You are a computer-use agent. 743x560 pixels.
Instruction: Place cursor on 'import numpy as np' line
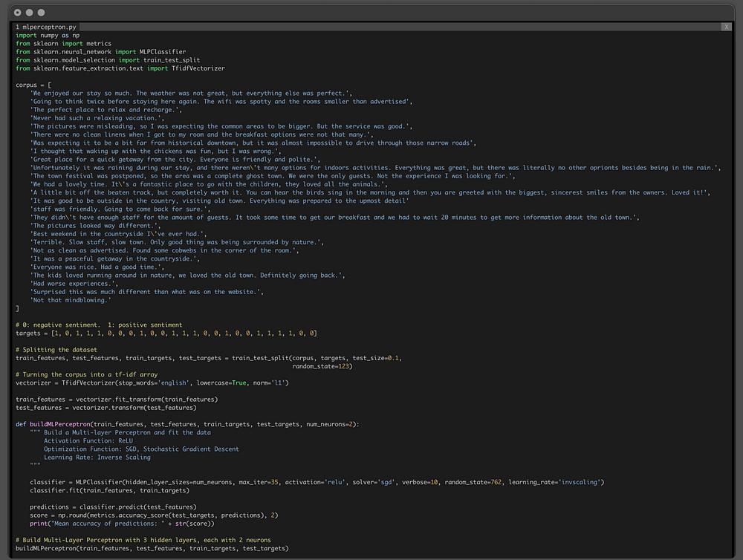48,36
